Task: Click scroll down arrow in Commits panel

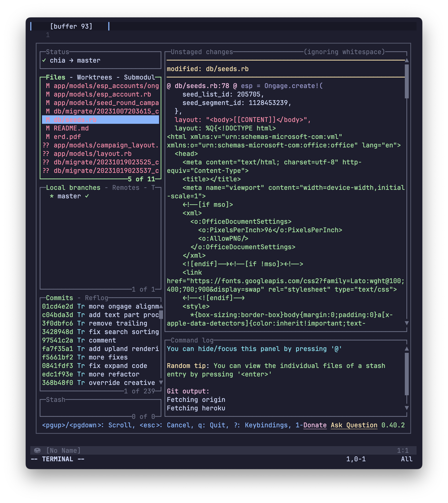Action: (161, 382)
